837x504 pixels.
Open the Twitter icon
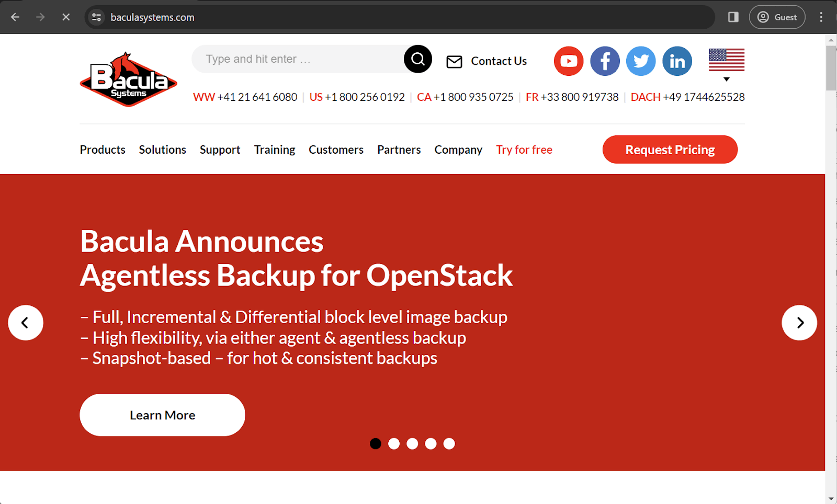point(640,61)
